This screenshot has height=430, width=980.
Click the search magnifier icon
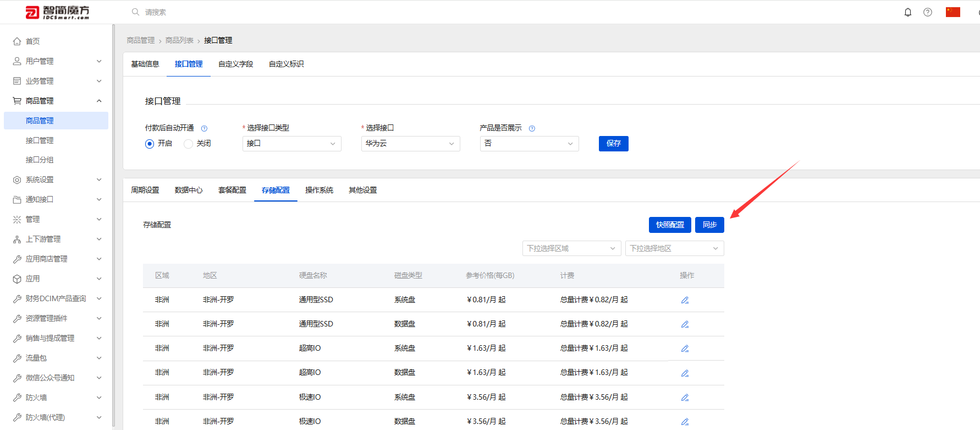[x=135, y=12]
